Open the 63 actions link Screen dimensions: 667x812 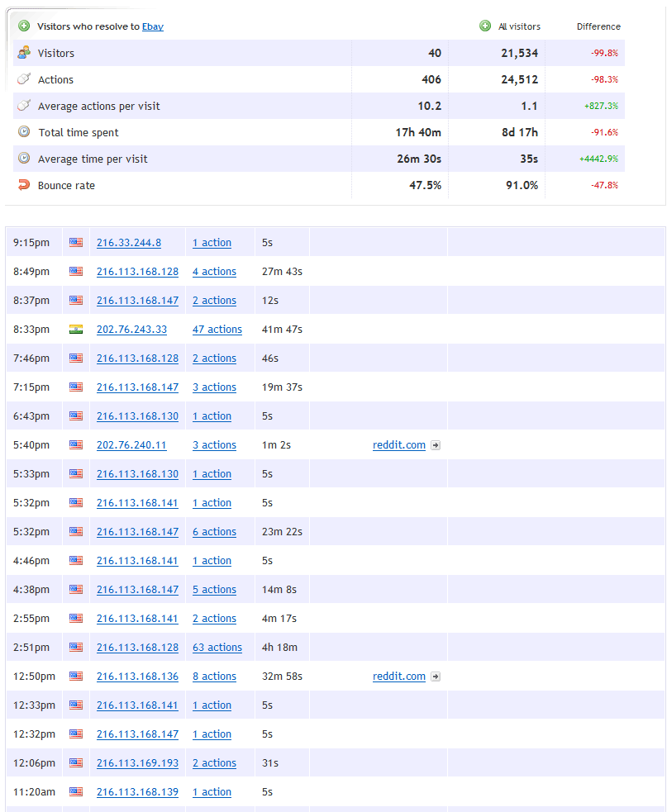coord(217,648)
